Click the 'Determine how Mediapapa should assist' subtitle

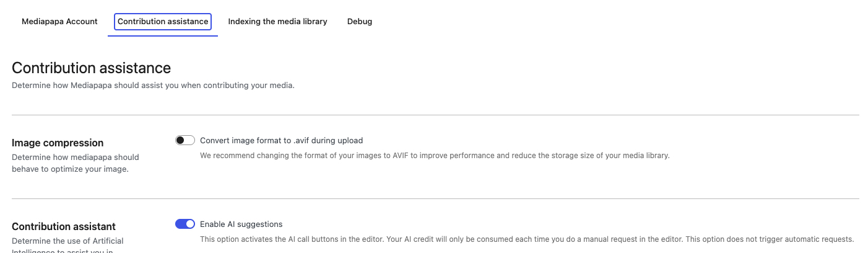pos(153,86)
